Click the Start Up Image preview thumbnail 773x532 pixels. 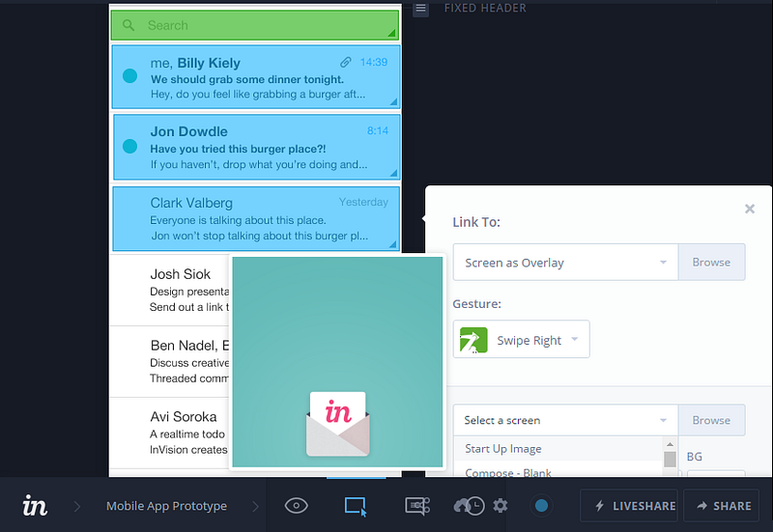point(337,362)
